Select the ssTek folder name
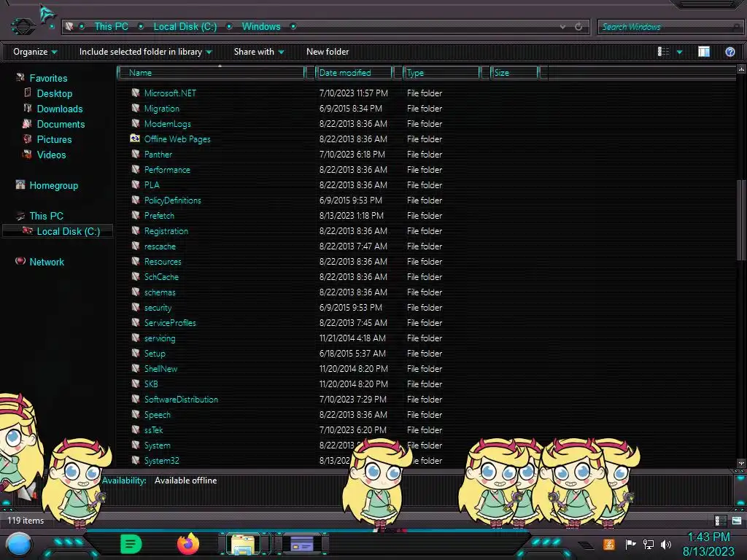The height and width of the screenshot is (560, 747). pos(153,429)
